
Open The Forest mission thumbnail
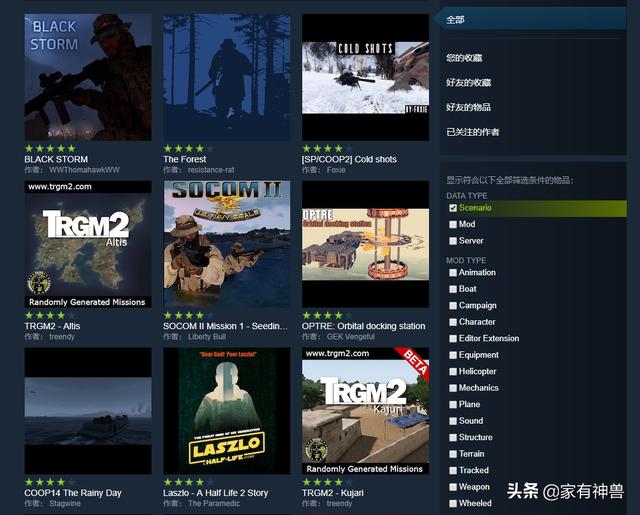pos(226,78)
